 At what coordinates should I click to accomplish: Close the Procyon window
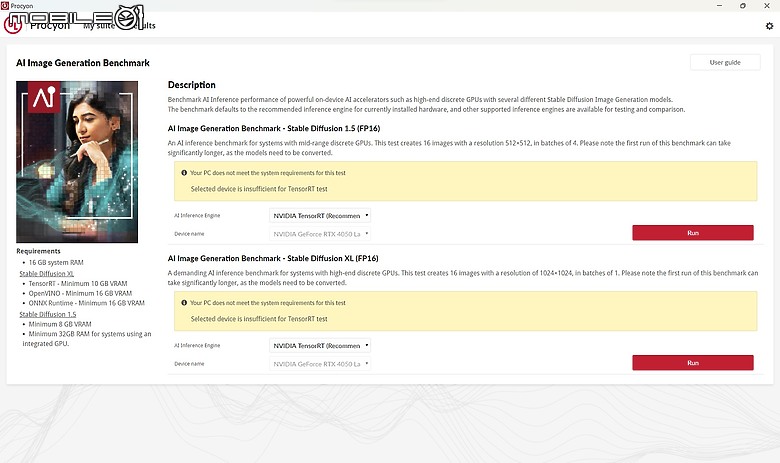767,5
